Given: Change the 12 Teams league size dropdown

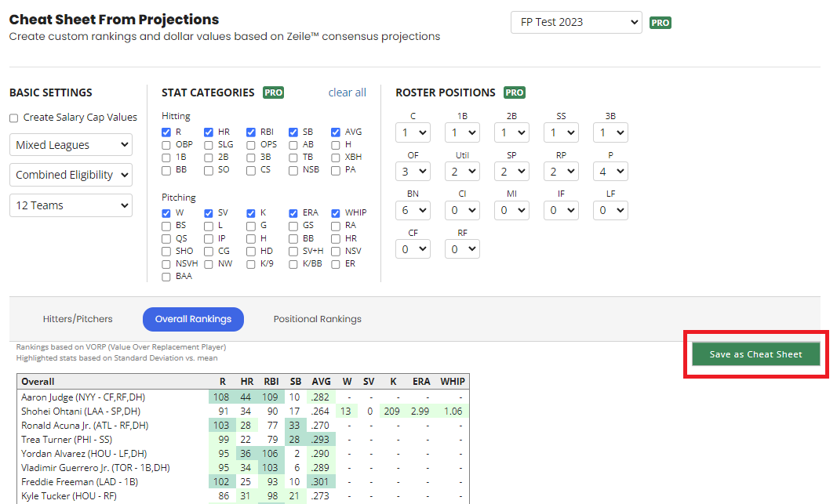Looking at the screenshot, I should [71, 205].
